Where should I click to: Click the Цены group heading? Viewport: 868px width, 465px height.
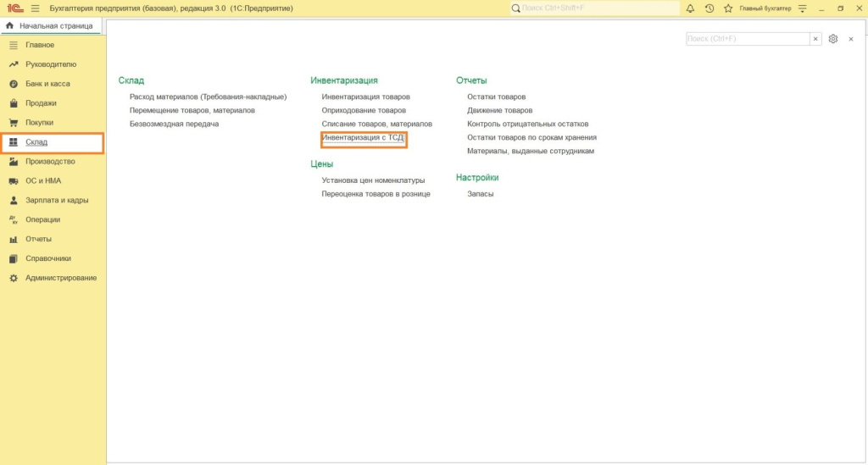click(321, 163)
